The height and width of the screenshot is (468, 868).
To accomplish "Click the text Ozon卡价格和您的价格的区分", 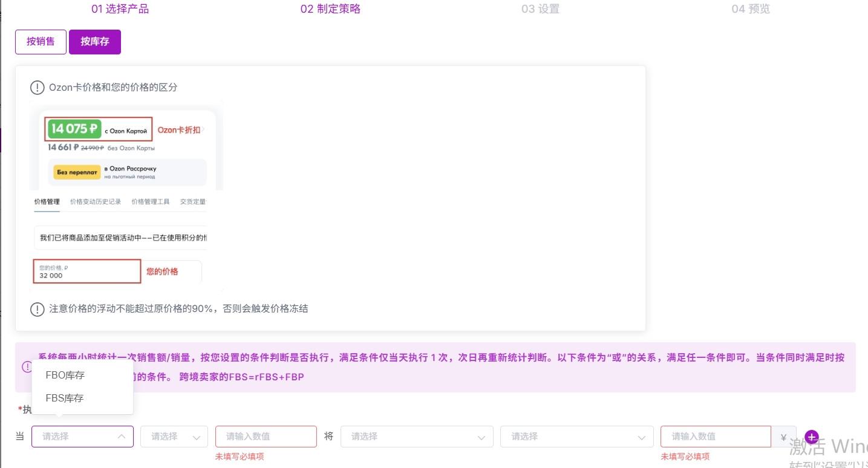I will click(113, 88).
